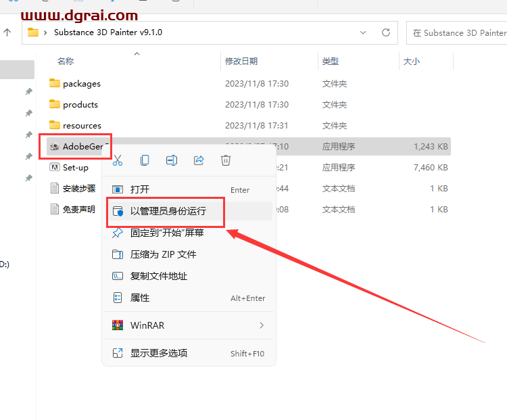Image resolution: width=507 pixels, height=420 pixels.
Task: Sort by 修改日期 column header
Action: tap(241, 61)
